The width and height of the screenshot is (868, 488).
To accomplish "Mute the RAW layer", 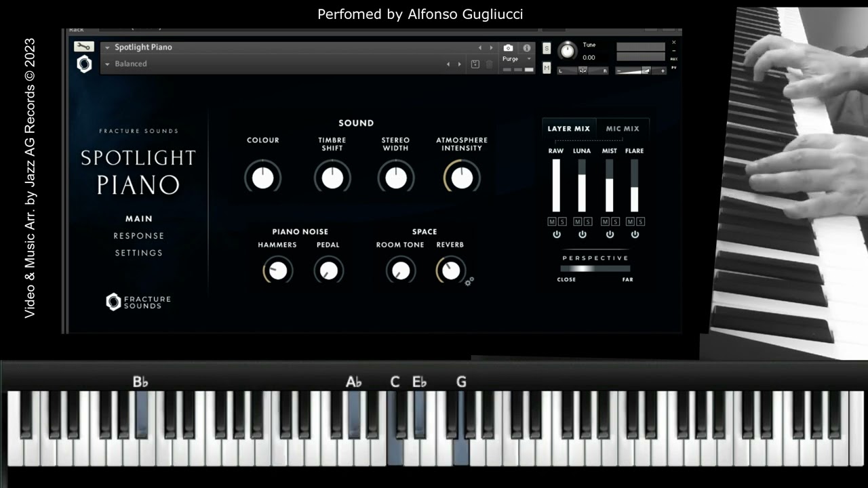I will coord(551,222).
